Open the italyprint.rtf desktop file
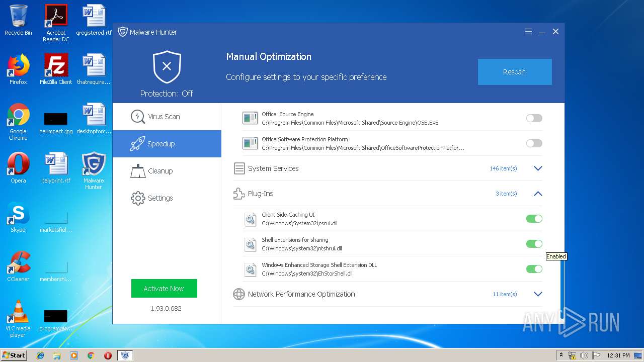644x362 pixels. pos(56,168)
